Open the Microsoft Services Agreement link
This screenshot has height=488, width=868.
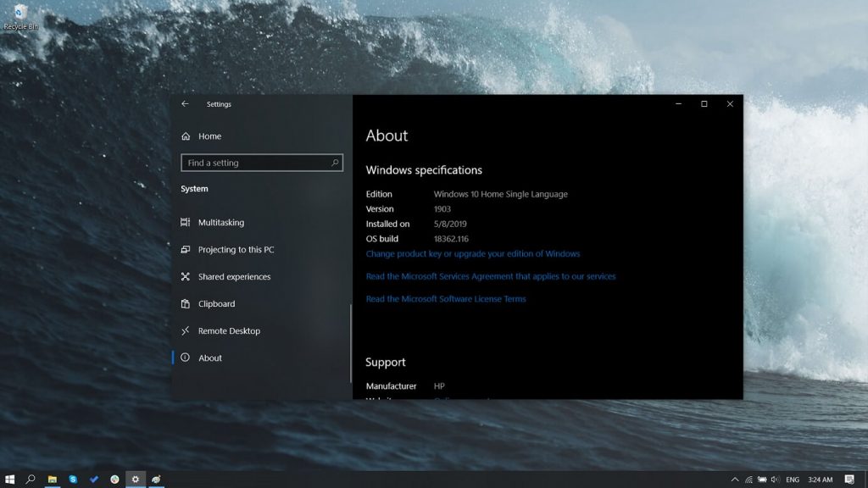click(491, 277)
